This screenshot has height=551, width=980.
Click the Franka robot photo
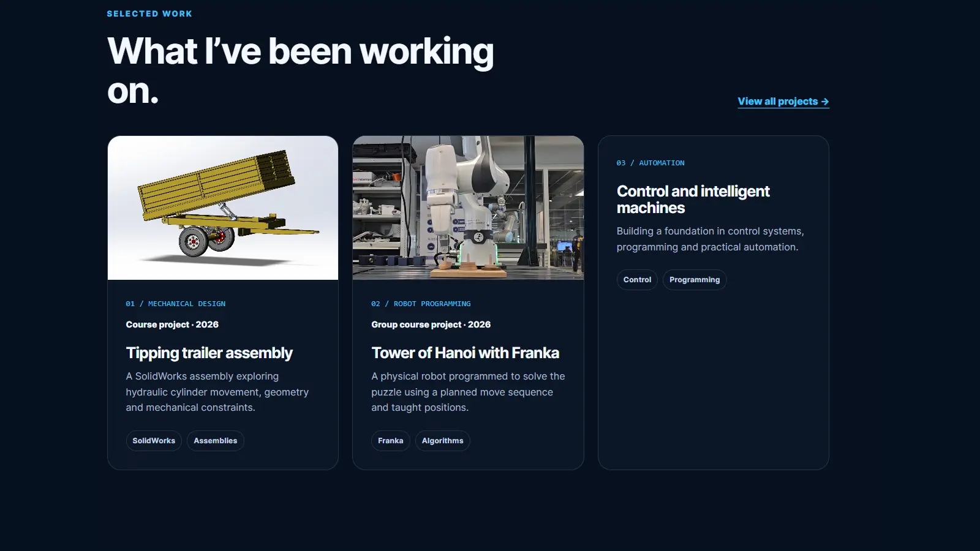coord(468,208)
